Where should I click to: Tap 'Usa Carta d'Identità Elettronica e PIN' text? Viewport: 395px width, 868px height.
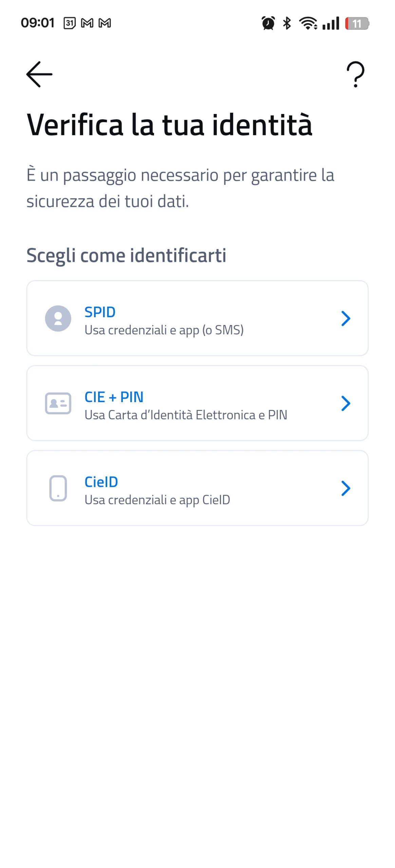point(186,415)
